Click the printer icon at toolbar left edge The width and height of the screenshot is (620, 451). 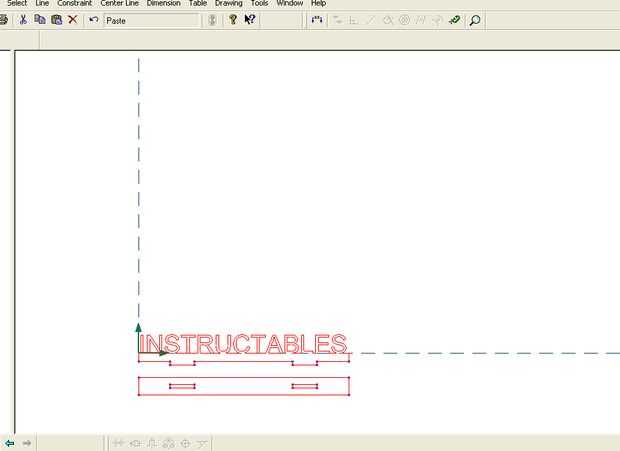coord(4,20)
